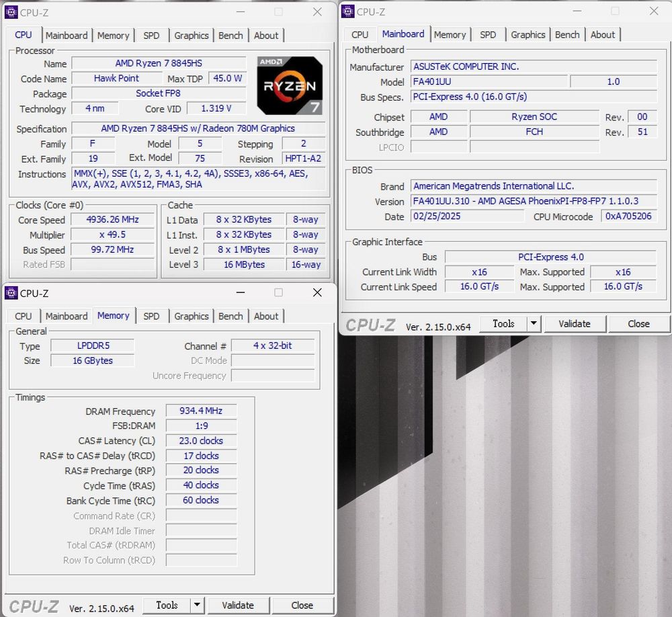672x617 pixels.
Task: Click the '99.72 MHz' bus speed value
Action: click(113, 249)
